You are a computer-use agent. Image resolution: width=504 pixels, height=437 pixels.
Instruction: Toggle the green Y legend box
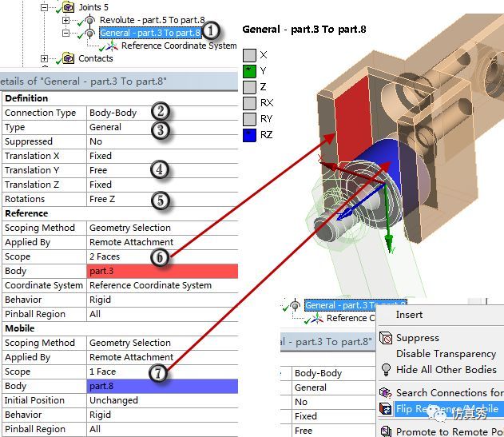249,71
